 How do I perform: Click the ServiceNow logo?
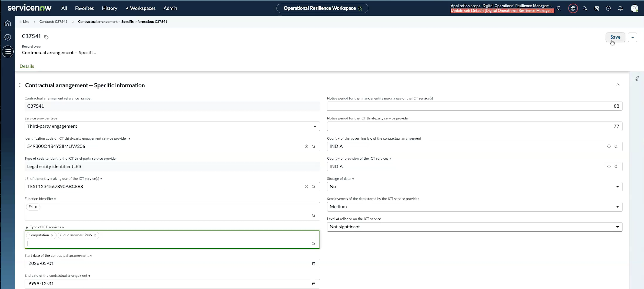[29, 8]
